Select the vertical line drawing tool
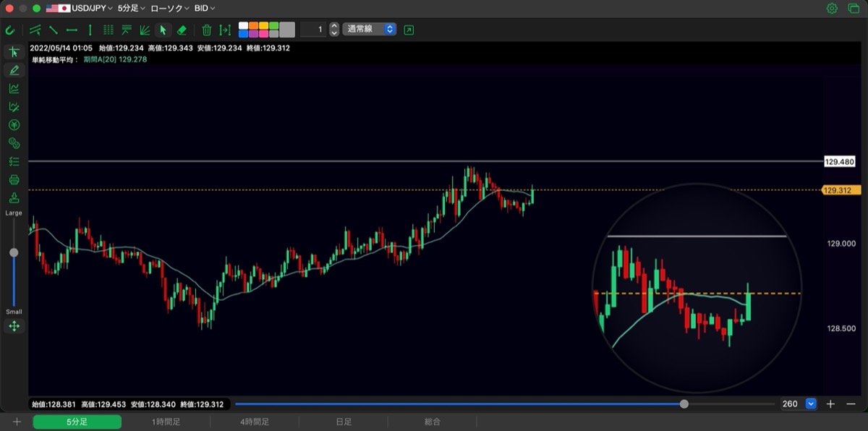The height and width of the screenshot is (431, 868). (x=90, y=30)
